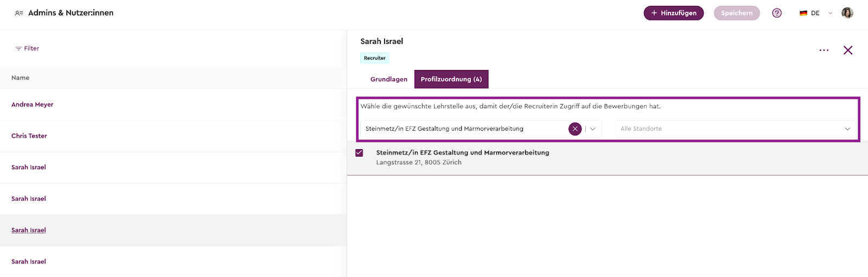Click the Admins & Nutzer:innen header icon
Screen dimensions: 868x277
click(19, 13)
